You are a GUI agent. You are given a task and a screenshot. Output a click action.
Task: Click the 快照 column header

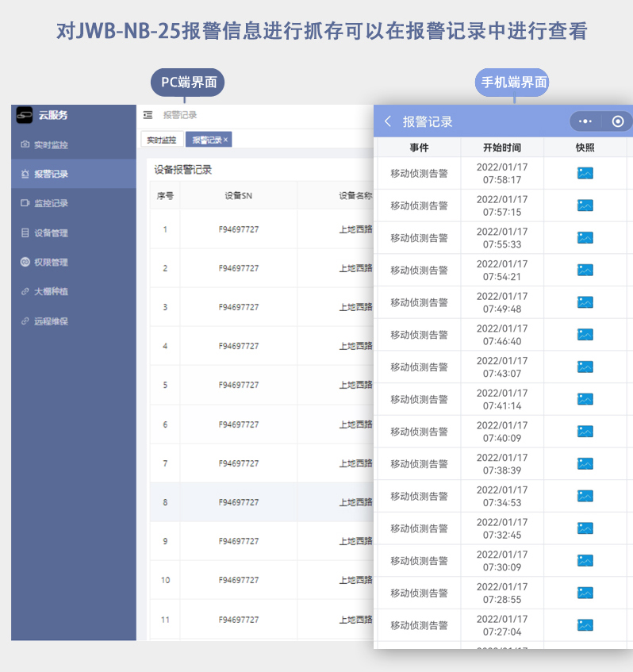pos(585,148)
